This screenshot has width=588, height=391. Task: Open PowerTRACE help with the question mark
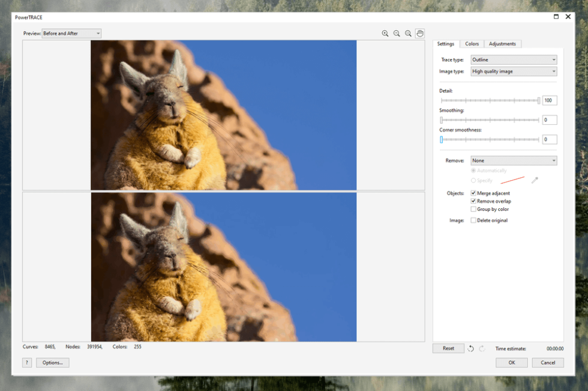pyautogui.click(x=26, y=362)
